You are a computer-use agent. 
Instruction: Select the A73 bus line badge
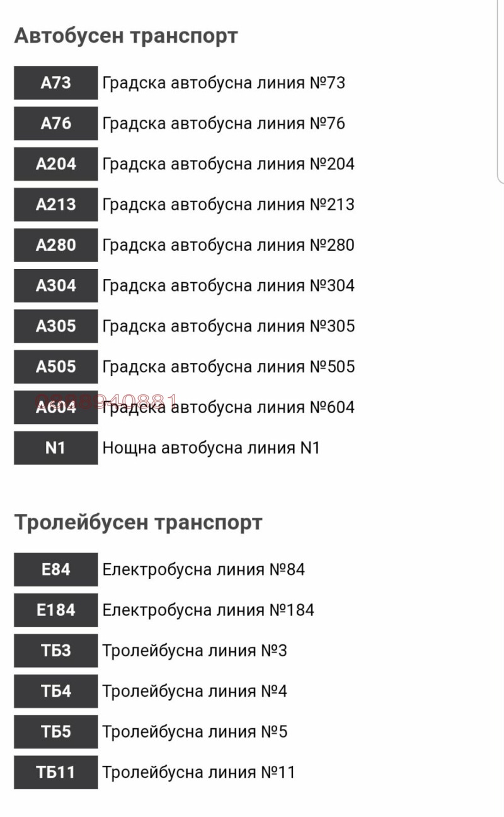pos(55,83)
